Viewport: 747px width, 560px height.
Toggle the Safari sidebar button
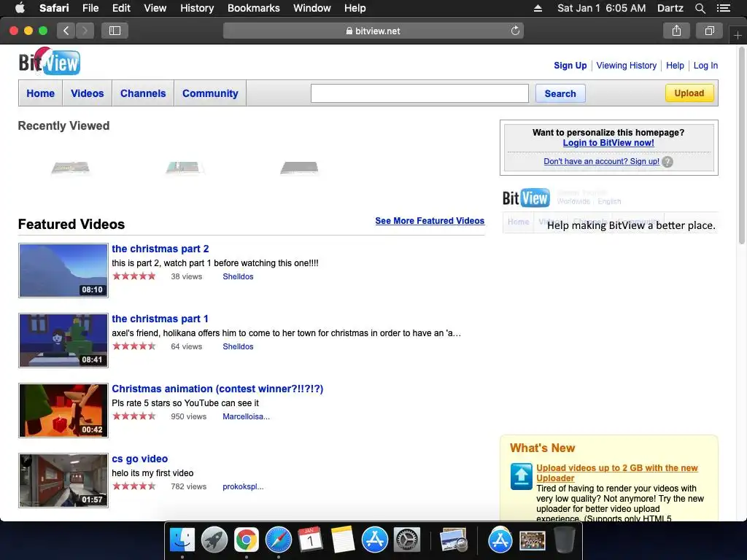(x=115, y=31)
